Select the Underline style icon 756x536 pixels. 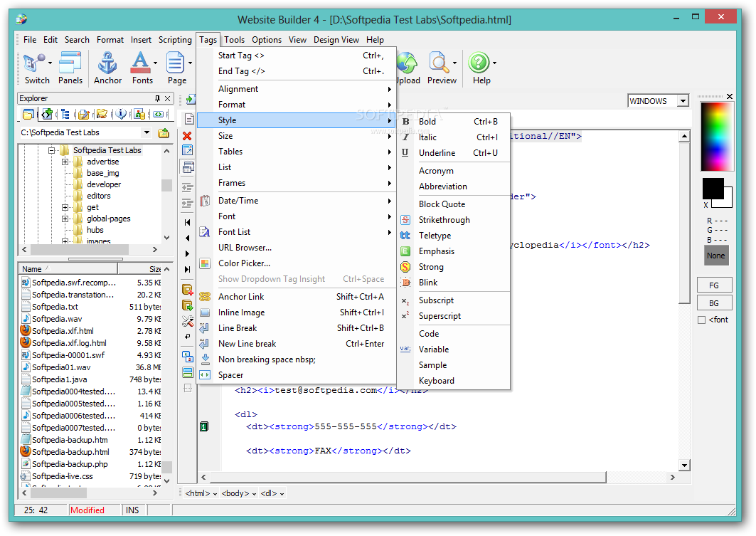coord(405,152)
